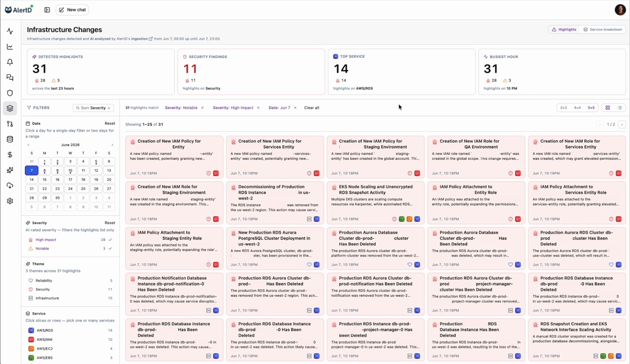
Task: Open the shield security sidebar icon
Action: coord(10,93)
